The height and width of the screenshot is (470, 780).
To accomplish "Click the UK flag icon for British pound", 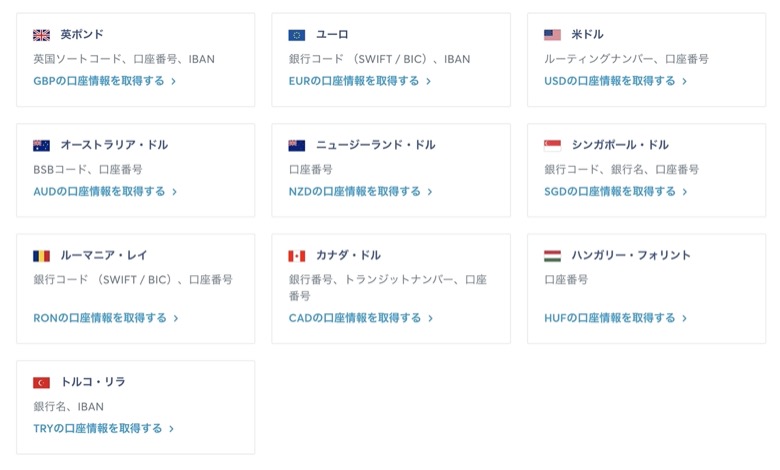I will coord(41,35).
